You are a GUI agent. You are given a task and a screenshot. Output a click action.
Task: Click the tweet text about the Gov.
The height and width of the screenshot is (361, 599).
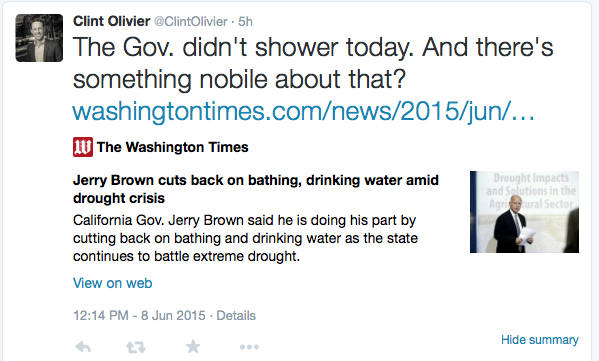313,63
